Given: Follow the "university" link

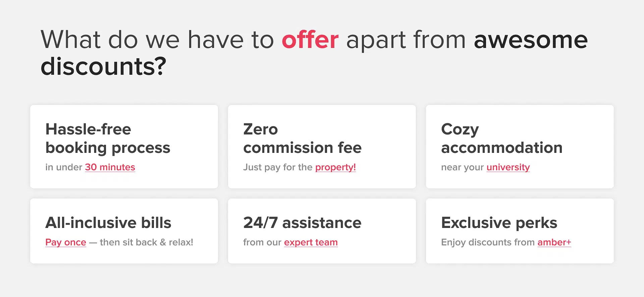Looking at the screenshot, I should pos(508,167).
